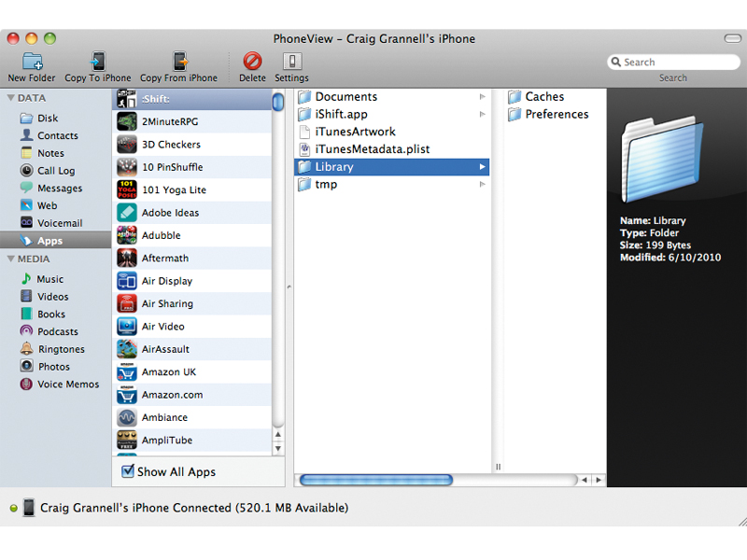The width and height of the screenshot is (747, 560).
Task: Collapse the DATA section triangle
Action: 10,98
